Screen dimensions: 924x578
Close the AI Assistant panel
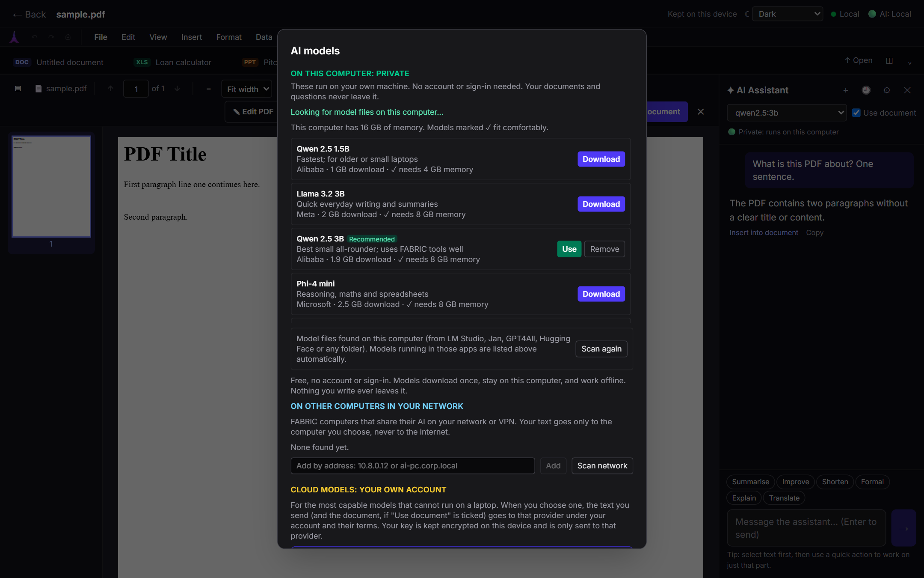pos(907,90)
